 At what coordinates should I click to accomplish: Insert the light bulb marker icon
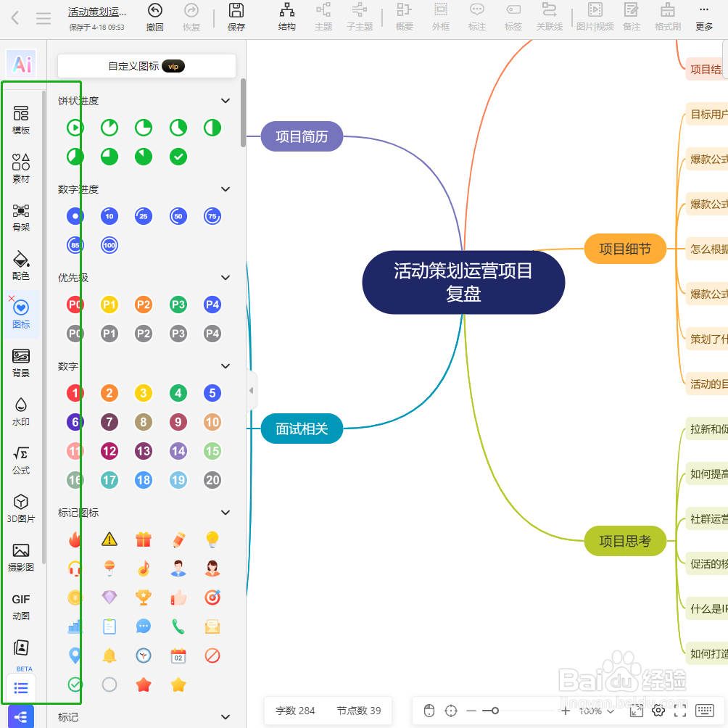[212, 539]
